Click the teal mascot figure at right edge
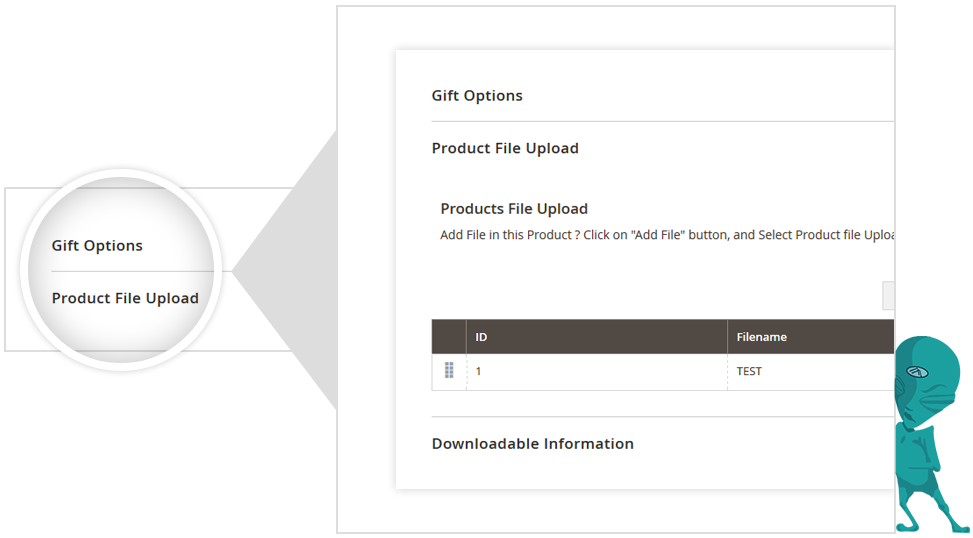Screen dimensions: 973x538 tap(932, 430)
